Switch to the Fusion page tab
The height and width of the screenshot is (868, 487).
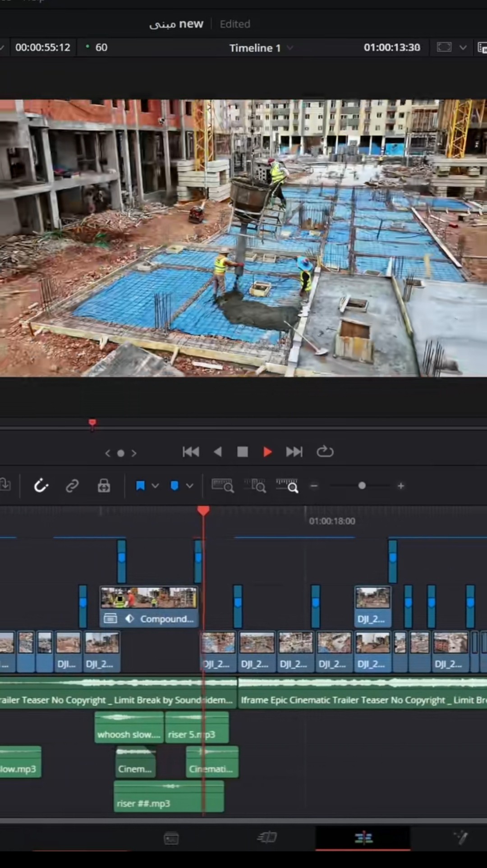click(x=461, y=838)
